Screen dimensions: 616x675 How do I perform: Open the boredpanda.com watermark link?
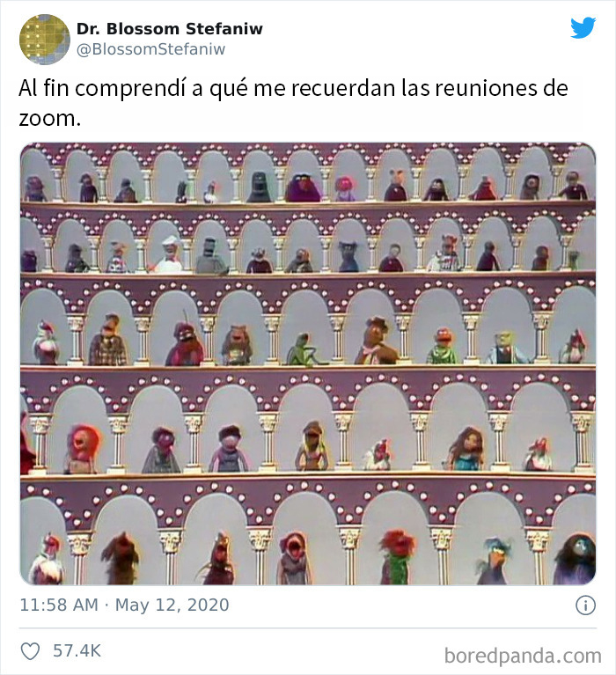[523, 656]
